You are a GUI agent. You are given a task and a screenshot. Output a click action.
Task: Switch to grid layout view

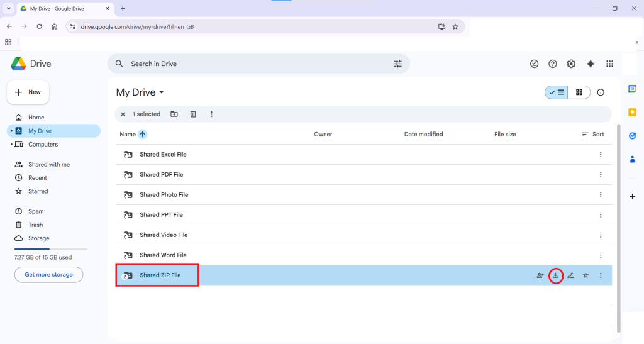point(579,92)
